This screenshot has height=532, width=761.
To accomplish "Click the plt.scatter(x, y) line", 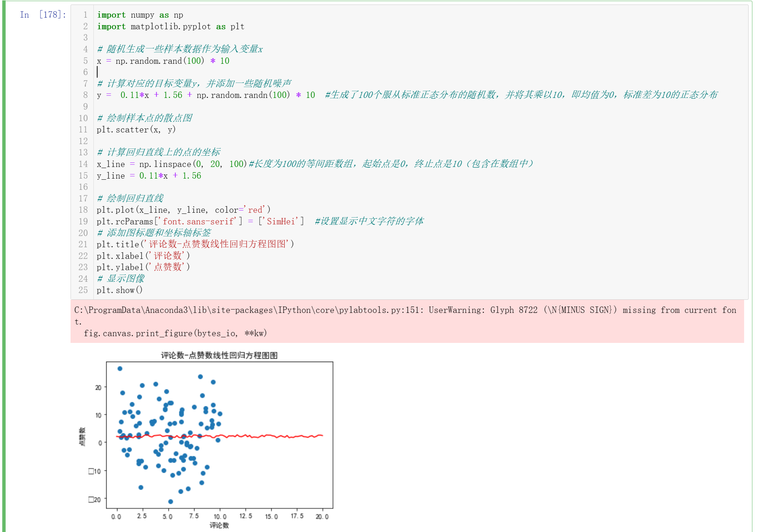I will click(x=136, y=130).
